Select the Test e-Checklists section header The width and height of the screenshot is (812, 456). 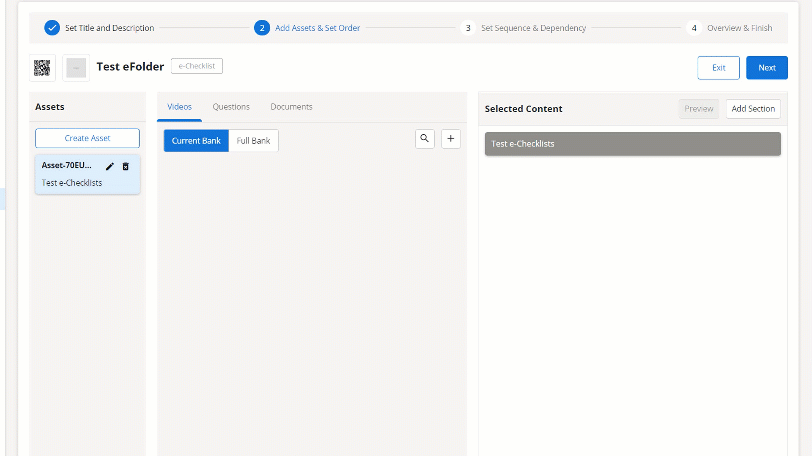tap(632, 144)
